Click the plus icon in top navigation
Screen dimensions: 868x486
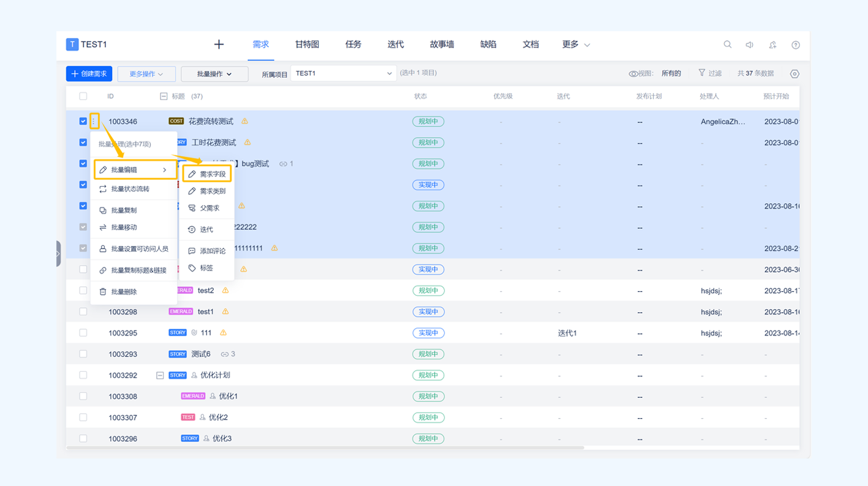(x=219, y=44)
